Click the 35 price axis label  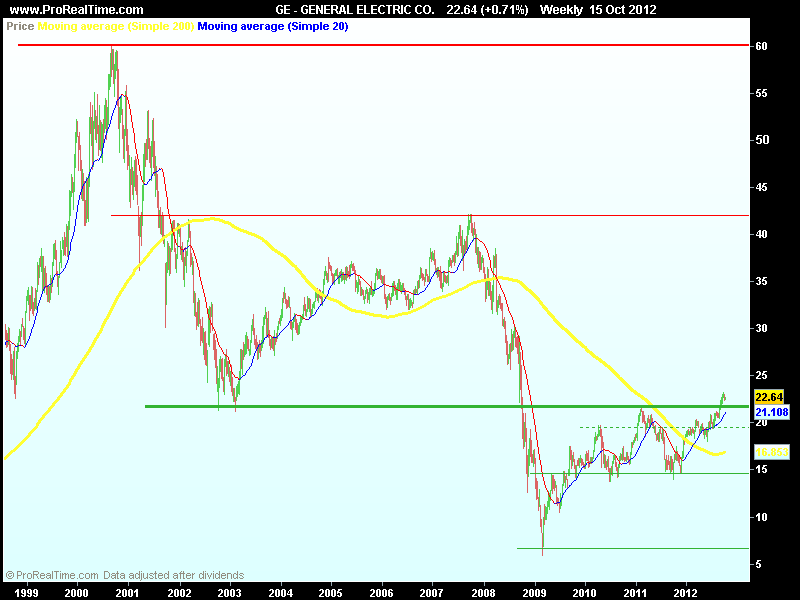click(x=761, y=281)
